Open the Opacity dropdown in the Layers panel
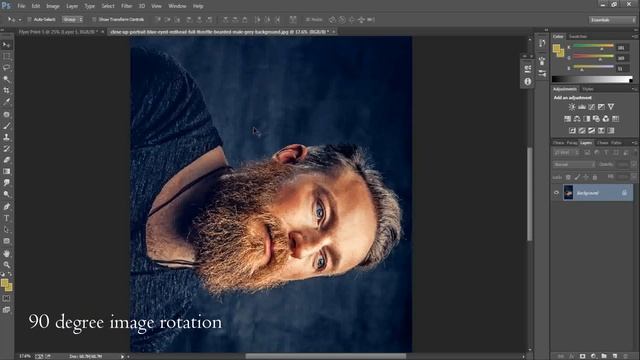 click(633, 164)
